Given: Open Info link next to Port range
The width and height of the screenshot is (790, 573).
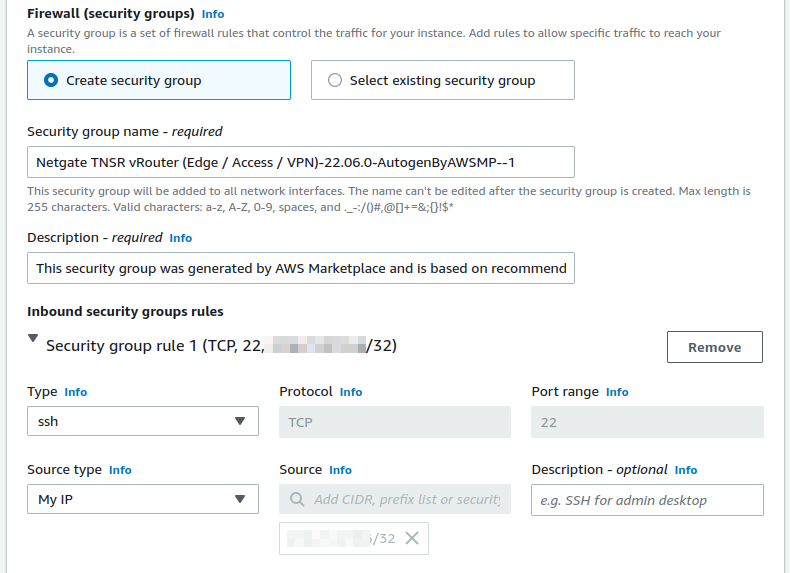Looking at the screenshot, I should (617, 392).
